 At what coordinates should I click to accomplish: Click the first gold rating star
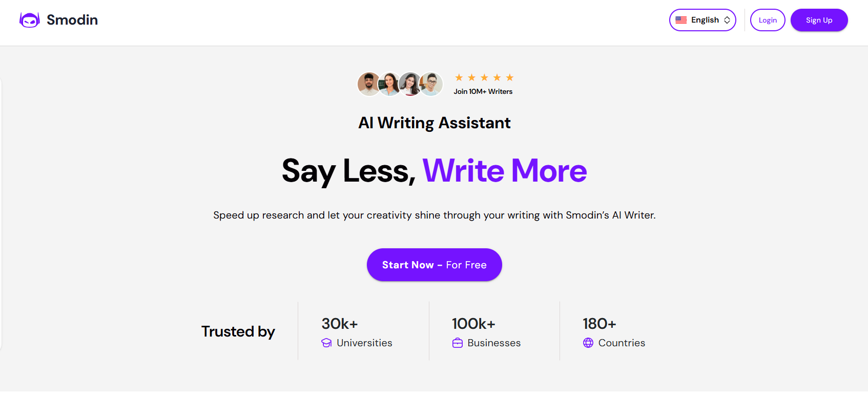point(459,77)
